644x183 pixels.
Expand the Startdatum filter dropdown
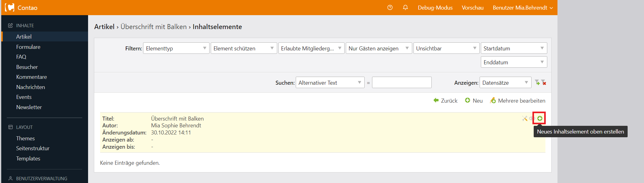tap(514, 48)
